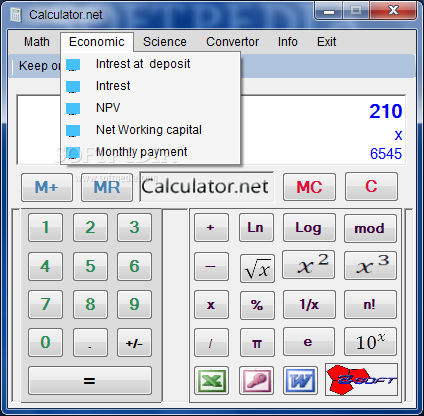
Task: Click digit 3 button
Action: point(134,227)
